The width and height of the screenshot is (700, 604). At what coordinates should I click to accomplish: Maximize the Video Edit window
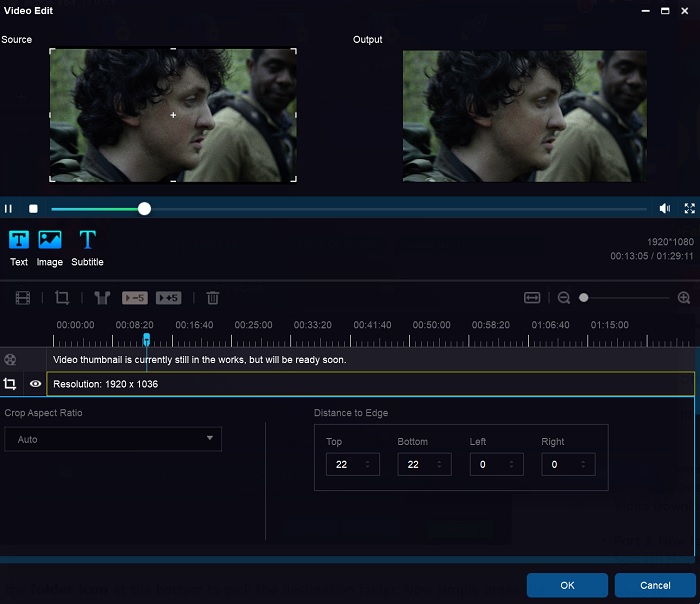665,11
